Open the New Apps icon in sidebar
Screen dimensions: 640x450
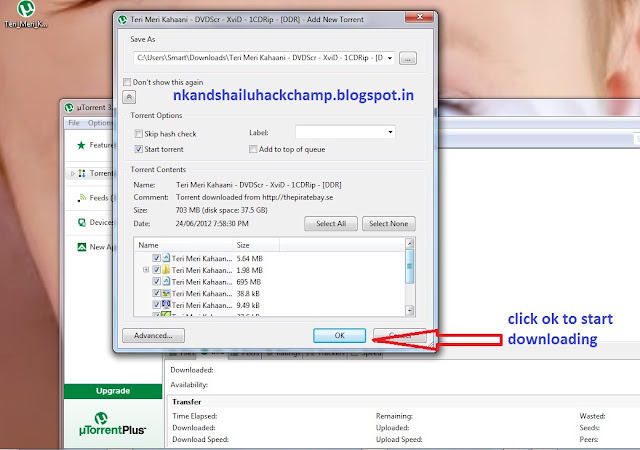point(82,247)
